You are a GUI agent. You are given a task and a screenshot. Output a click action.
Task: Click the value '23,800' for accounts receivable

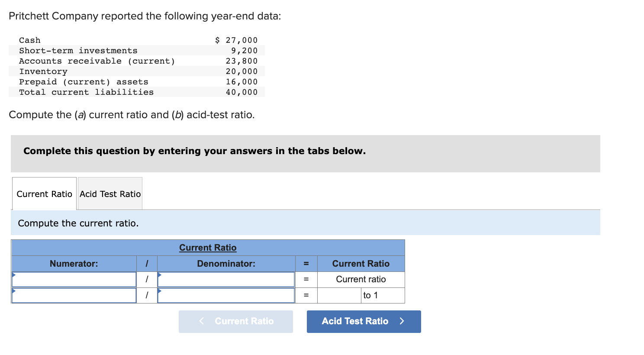[x=241, y=61]
